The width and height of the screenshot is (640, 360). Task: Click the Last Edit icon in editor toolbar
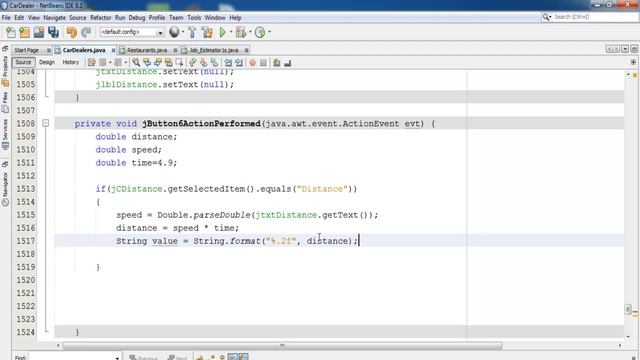pyautogui.click(x=91, y=62)
